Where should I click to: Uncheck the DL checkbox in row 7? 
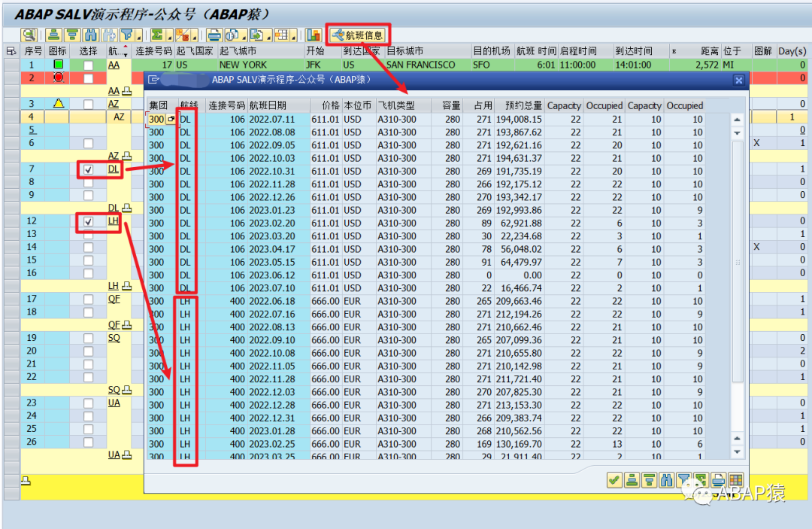point(89,169)
